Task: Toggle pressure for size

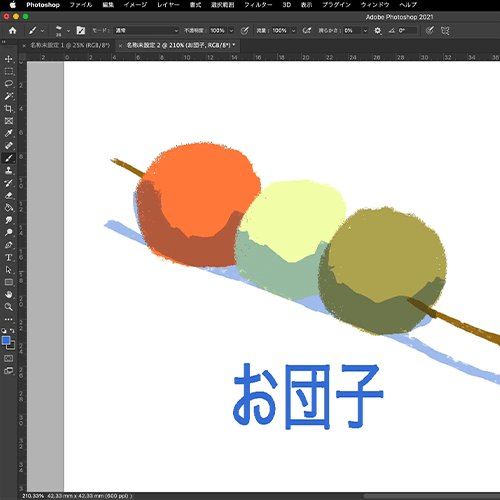Action: click(x=430, y=31)
